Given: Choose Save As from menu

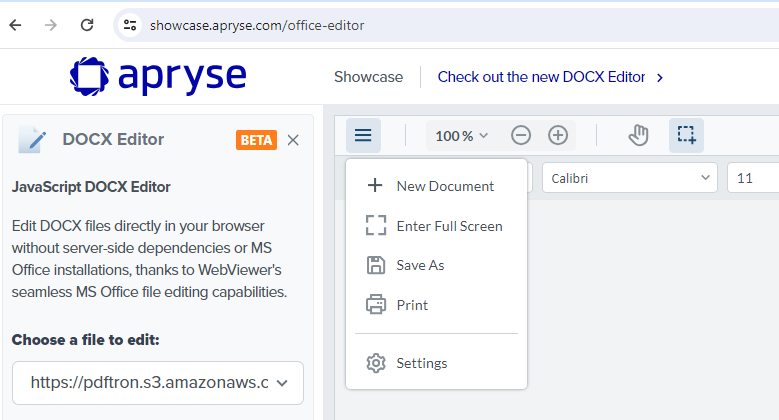Looking at the screenshot, I should 436,265.
